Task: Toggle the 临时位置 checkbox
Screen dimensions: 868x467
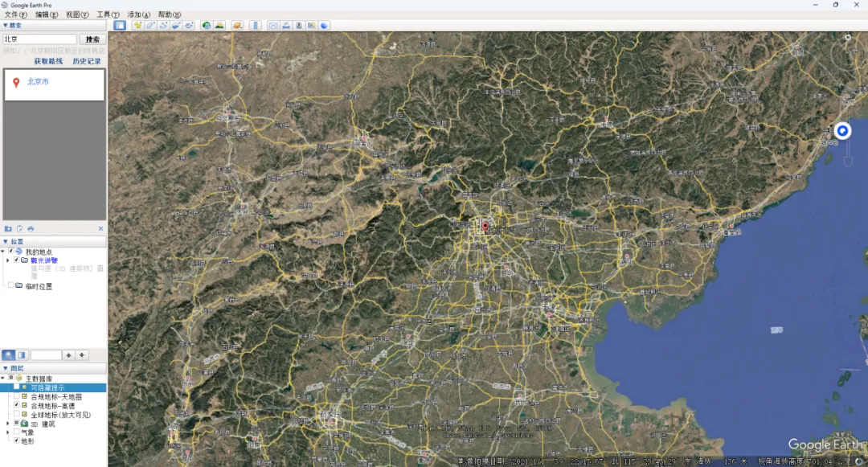Action: (x=10, y=285)
